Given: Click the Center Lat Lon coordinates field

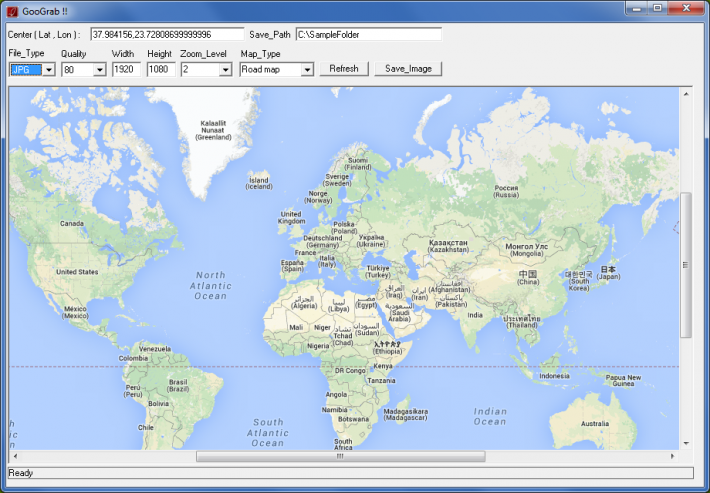Looking at the screenshot, I should pos(167,34).
